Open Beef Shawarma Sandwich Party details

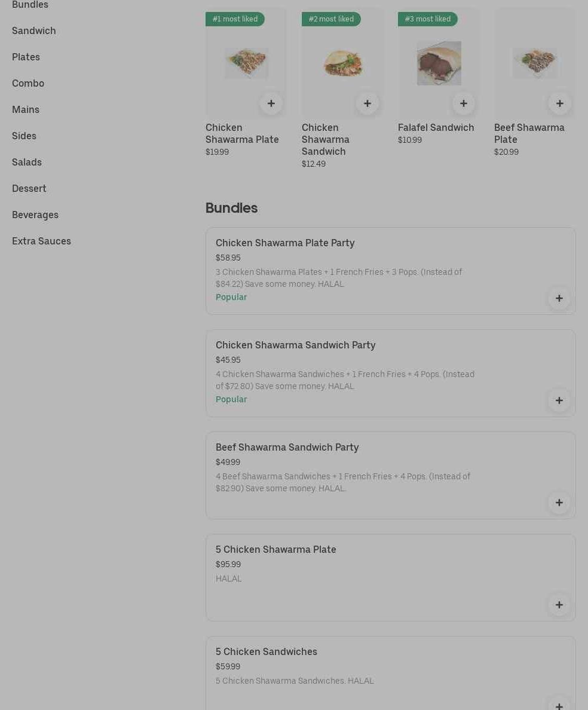coord(287,447)
